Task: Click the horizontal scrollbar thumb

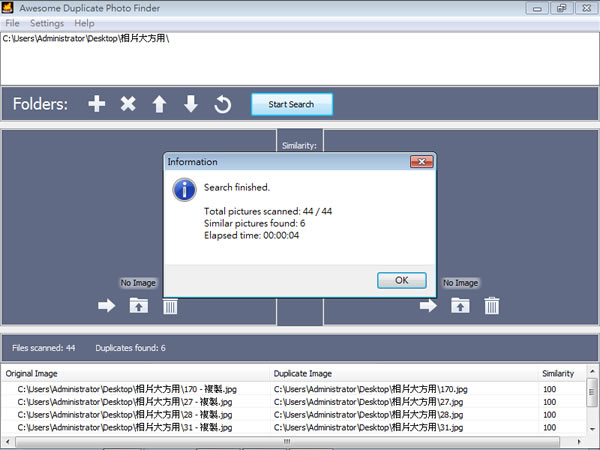Action: (x=287, y=441)
